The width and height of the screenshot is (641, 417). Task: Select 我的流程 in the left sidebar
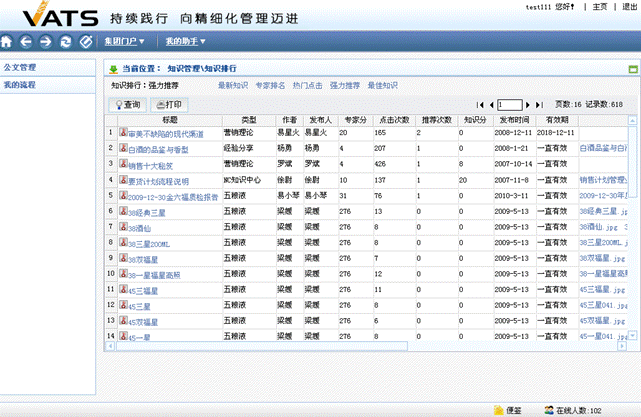coord(20,85)
